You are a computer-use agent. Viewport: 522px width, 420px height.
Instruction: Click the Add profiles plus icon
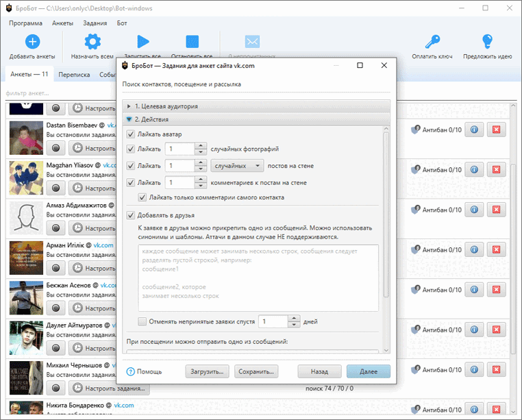tap(32, 42)
